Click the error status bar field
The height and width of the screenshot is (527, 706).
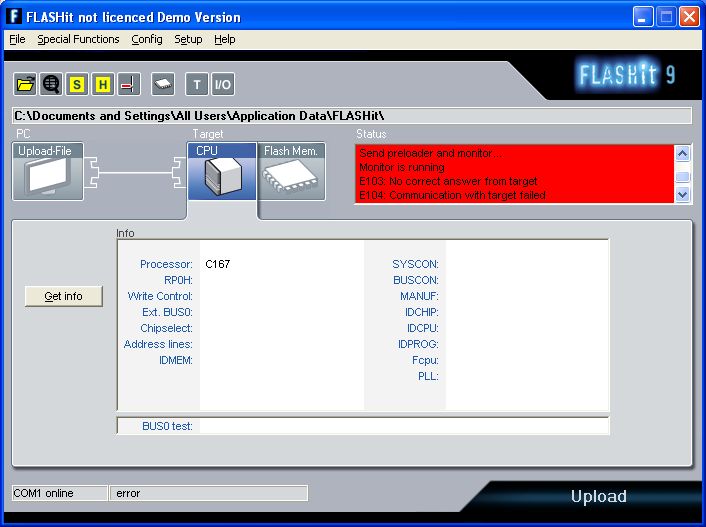point(209,493)
